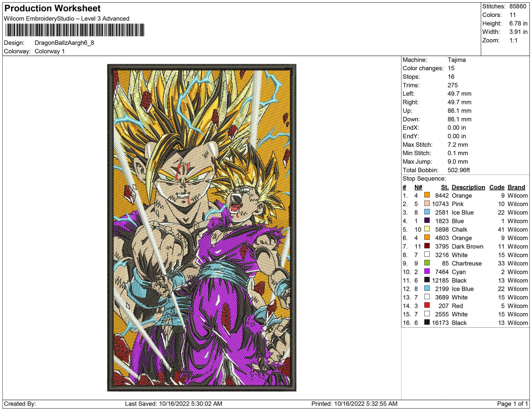Click the embroidery design preview image
Viewport: 532px width, 409px height.
coord(201,227)
